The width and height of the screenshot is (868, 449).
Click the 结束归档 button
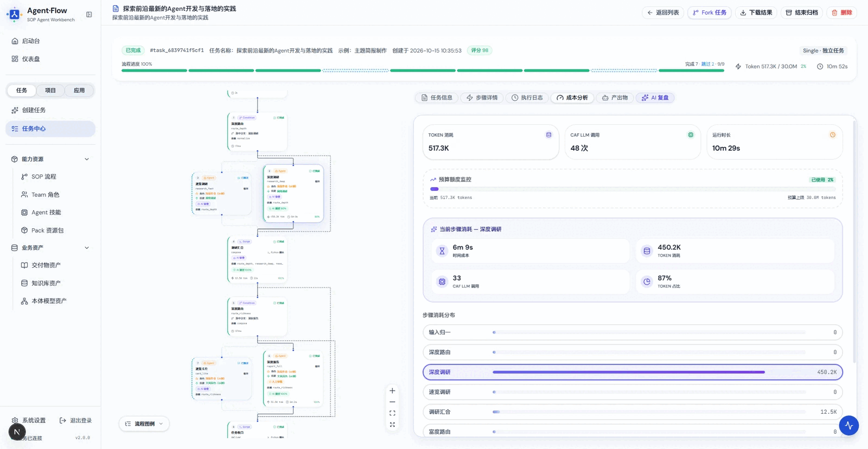[802, 12]
